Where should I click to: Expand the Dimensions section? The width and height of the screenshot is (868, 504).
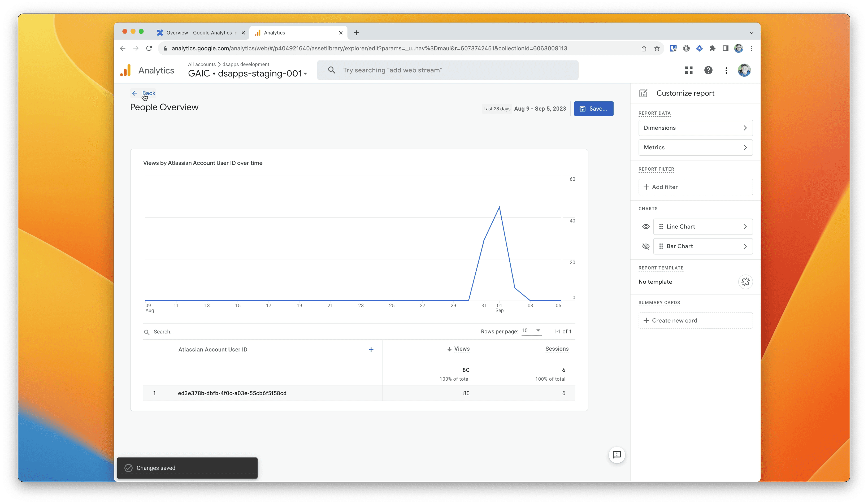(695, 128)
